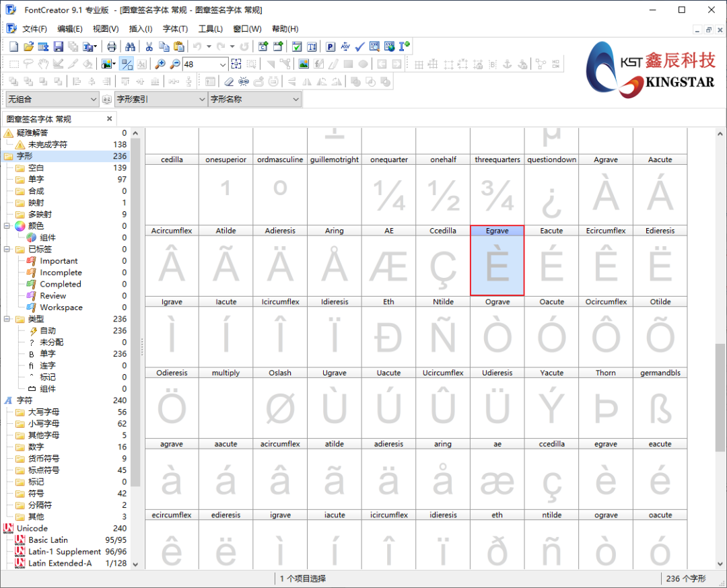Click the Print icon in toolbar
The width and height of the screenshot is (727, 588).
tap(112, 46)
